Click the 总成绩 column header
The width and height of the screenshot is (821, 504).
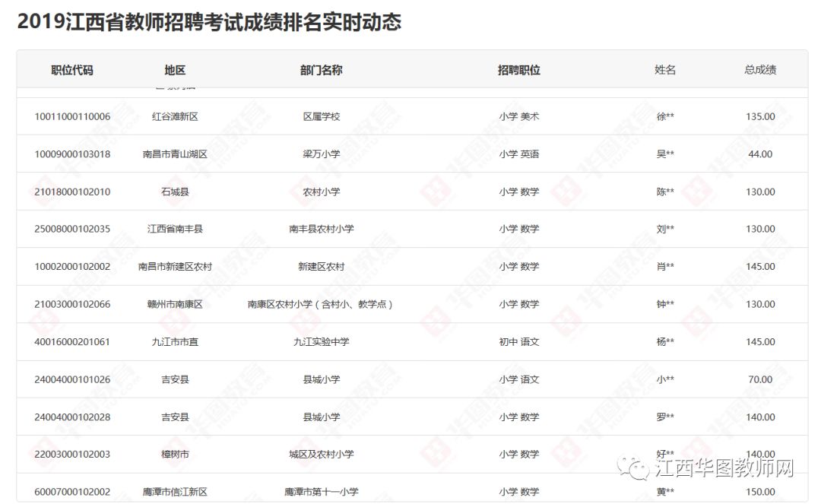(760, 70)
